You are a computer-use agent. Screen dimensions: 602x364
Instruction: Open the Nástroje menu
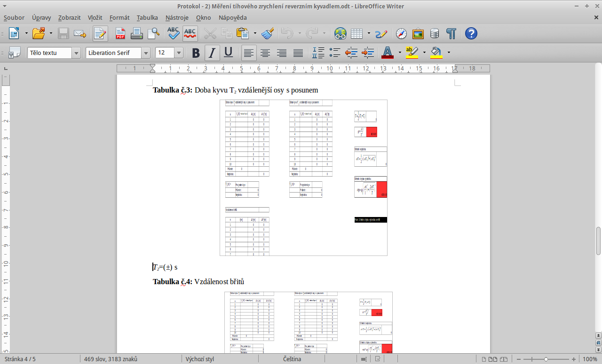pos(177,18)
